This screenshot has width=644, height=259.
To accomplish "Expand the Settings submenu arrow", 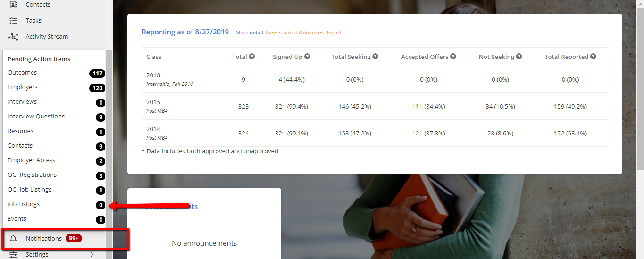I will coord(92,255).
